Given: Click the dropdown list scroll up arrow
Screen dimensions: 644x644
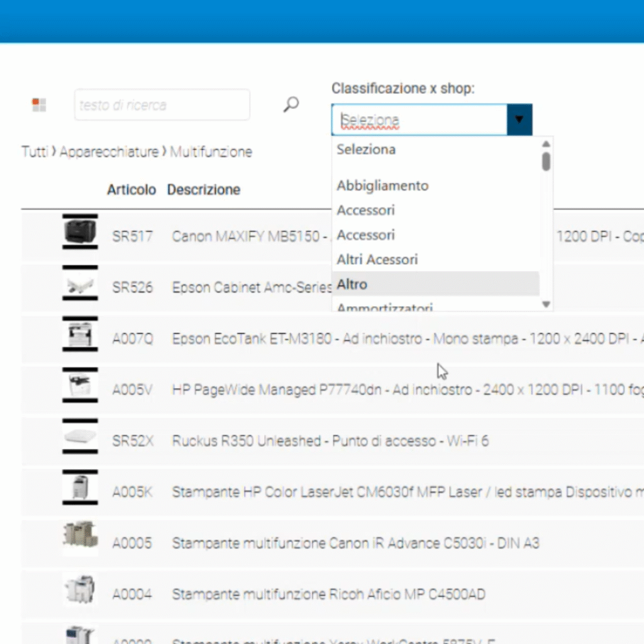Looking at the screenshot, I should [x=546, y=144].
